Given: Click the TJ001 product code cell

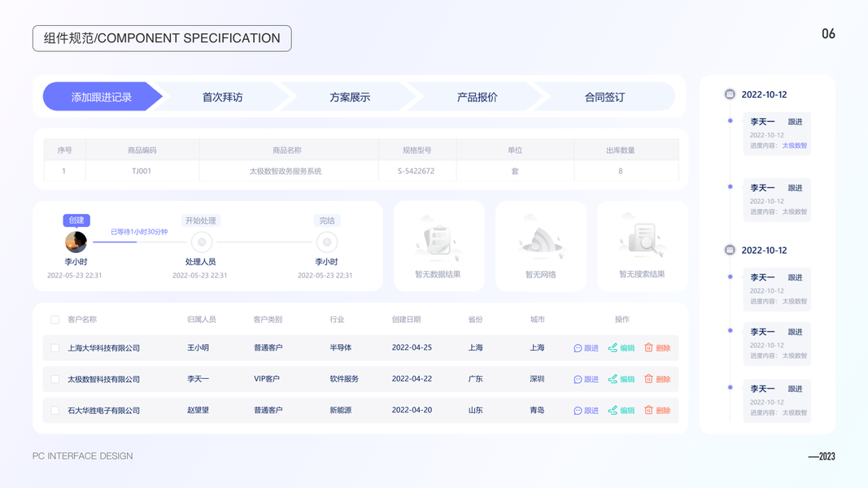Looking at the screenshot, I should (142, 171).
